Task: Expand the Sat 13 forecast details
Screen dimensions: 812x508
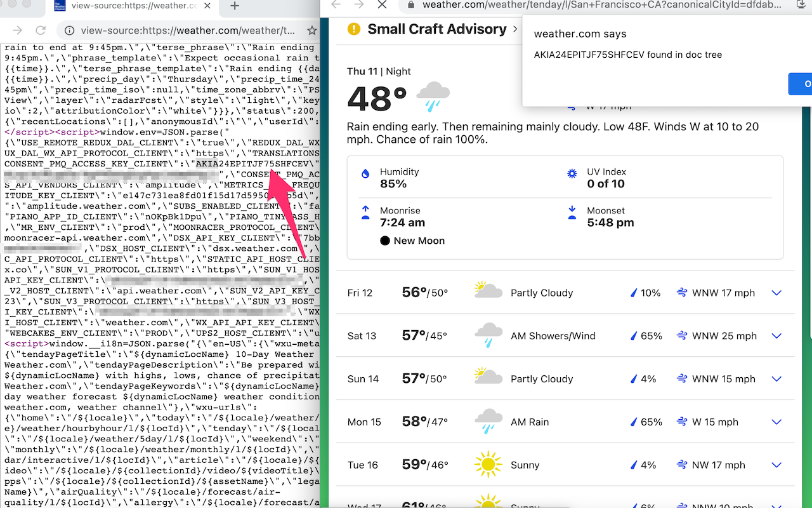Action: (x=776, y=336)
